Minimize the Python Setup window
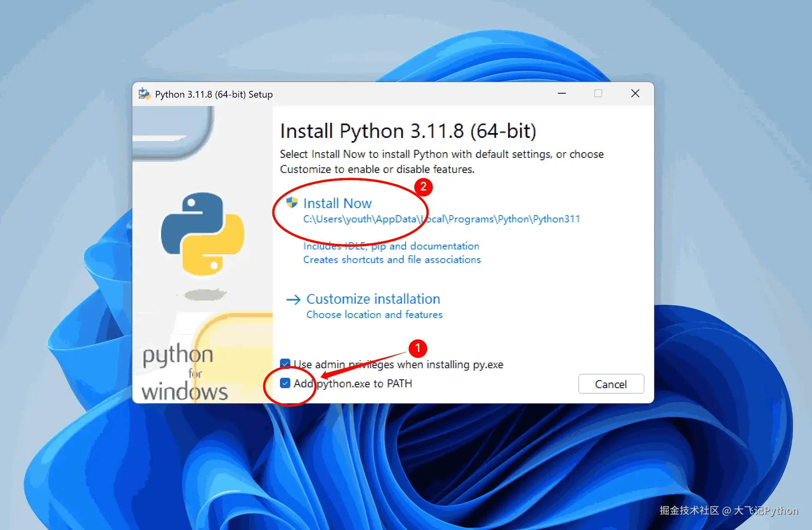This screenshot has height=530, width=812. tap(562, 94)
